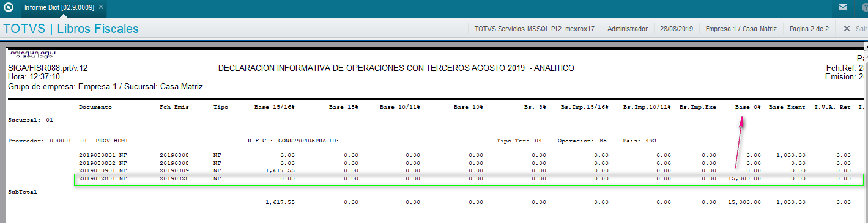Click the 20190809 emission date
Image resolution: width=868 pixels, height=223 pixels.
[x=174, y=170]
